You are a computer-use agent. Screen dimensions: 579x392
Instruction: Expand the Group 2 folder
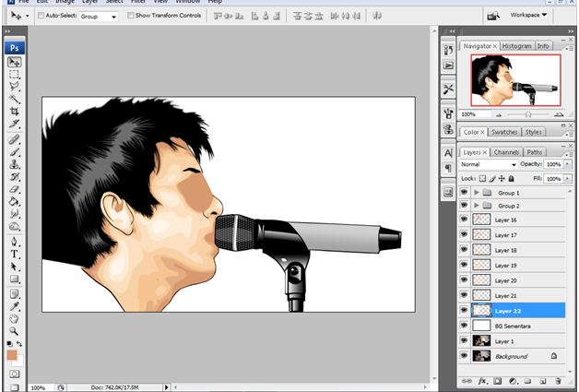477,206
